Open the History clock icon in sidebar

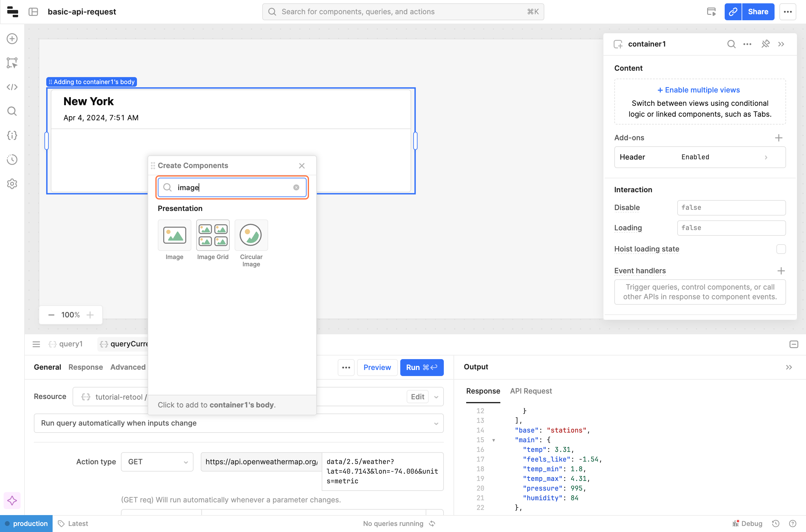12,160
